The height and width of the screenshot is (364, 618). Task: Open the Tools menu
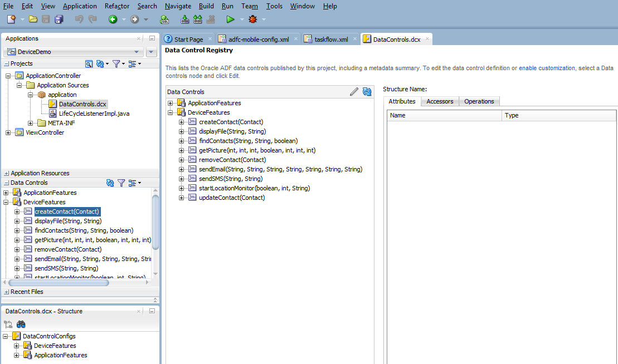(x=274, y=6)
